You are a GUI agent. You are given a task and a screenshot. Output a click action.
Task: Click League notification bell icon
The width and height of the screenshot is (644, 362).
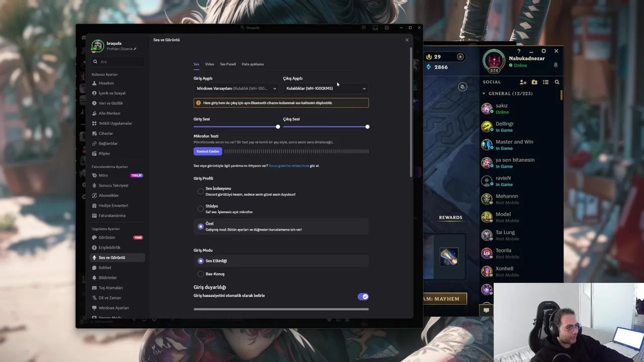[x=555, y=65]
